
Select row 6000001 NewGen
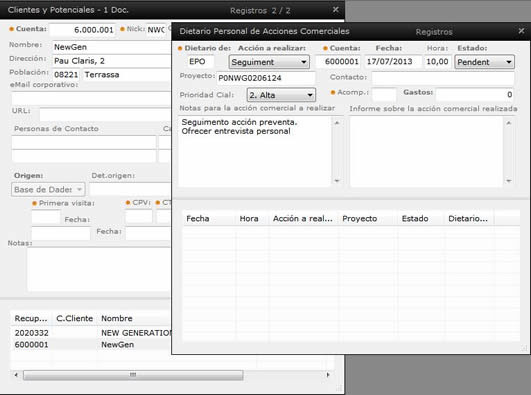point(91,345)
